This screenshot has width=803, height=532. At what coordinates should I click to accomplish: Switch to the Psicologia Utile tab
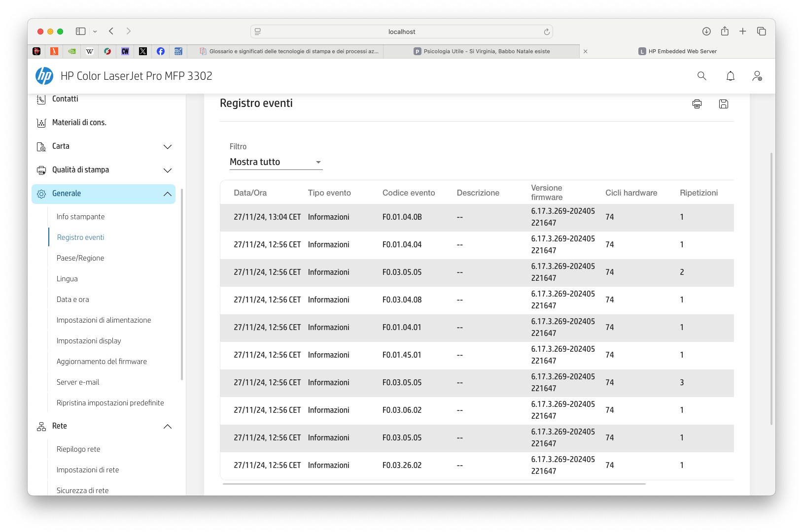pyautogui.click(x=486, y=51)
